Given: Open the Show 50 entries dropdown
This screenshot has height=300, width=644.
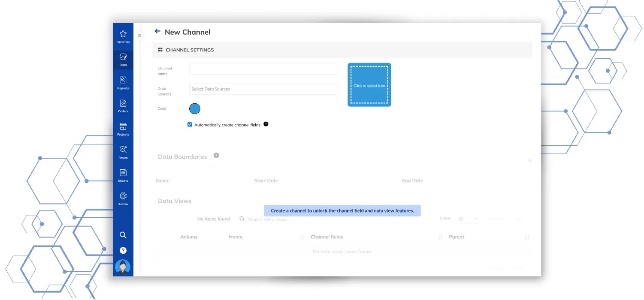Looking at the screenshot, I should tap(467, 219).
